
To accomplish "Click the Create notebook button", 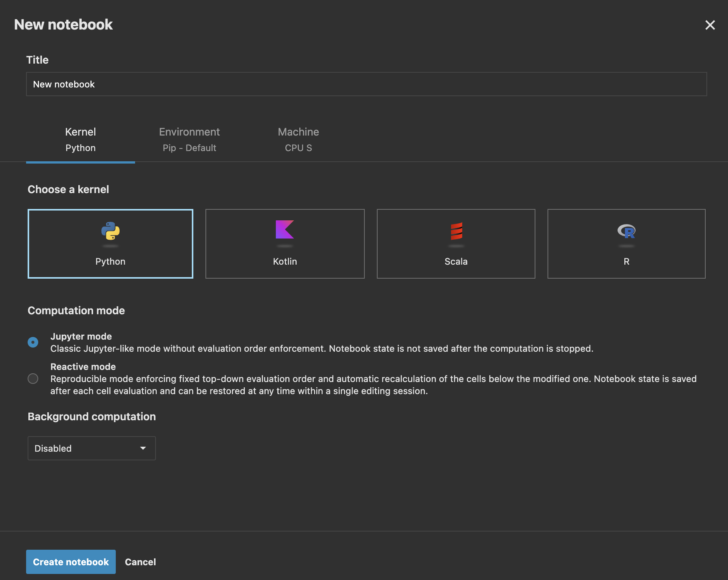I will 70,562.
